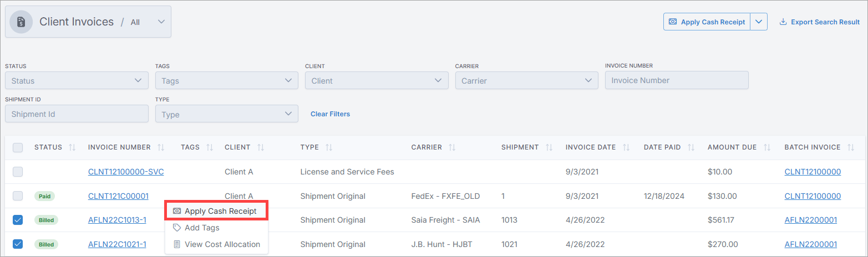Open the Tags filter dropdown
Image resolution: width=868 pixels, height=257 pixels.
click(x=227, y=80)
